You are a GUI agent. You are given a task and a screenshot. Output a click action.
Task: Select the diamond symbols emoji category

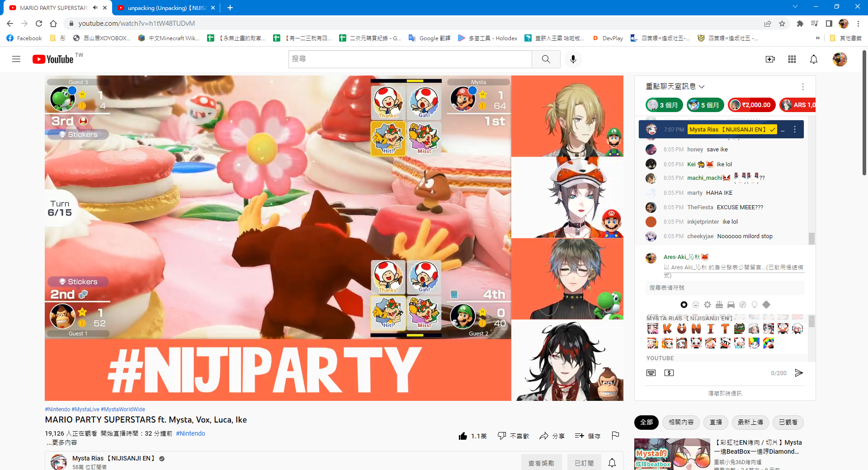tap(766, 305)
